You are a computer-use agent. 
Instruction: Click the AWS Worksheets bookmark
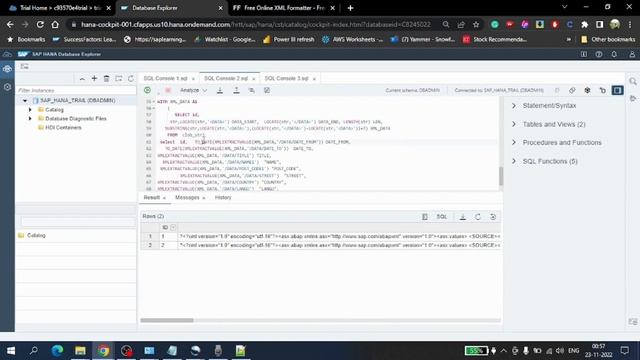point(353,40)
